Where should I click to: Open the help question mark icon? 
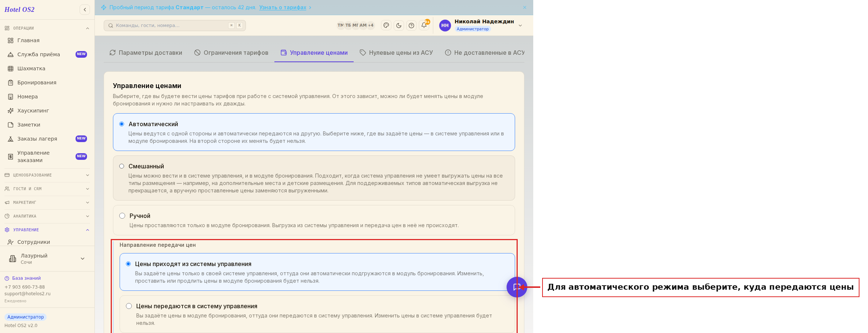(x=411, y=25)
